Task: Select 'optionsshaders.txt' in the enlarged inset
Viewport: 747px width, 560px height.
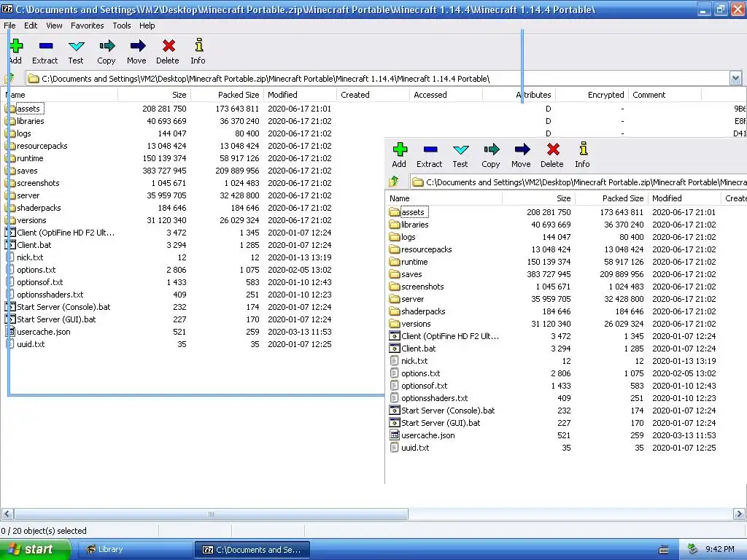Action: pyautogui.click(x=435, y=397)
